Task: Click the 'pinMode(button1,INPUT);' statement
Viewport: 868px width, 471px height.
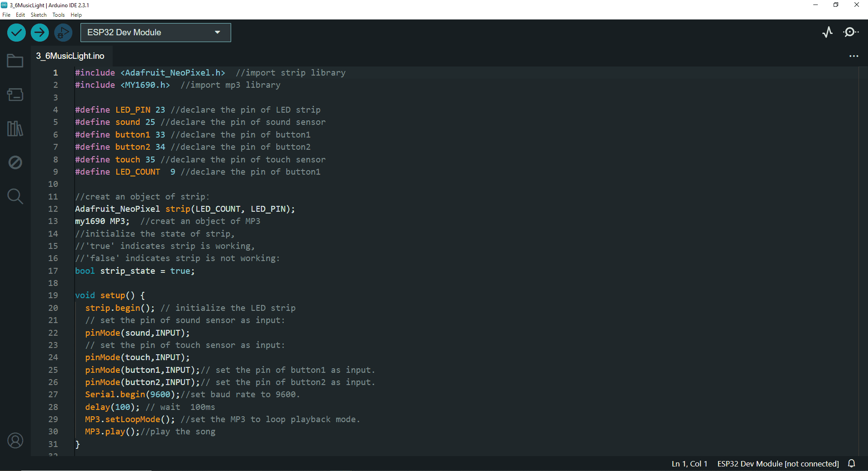Action: pos(142,370)
